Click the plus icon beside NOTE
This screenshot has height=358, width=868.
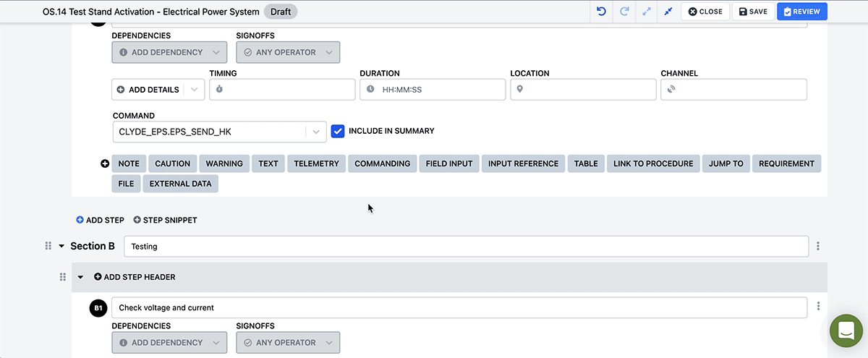click(105, 163)
